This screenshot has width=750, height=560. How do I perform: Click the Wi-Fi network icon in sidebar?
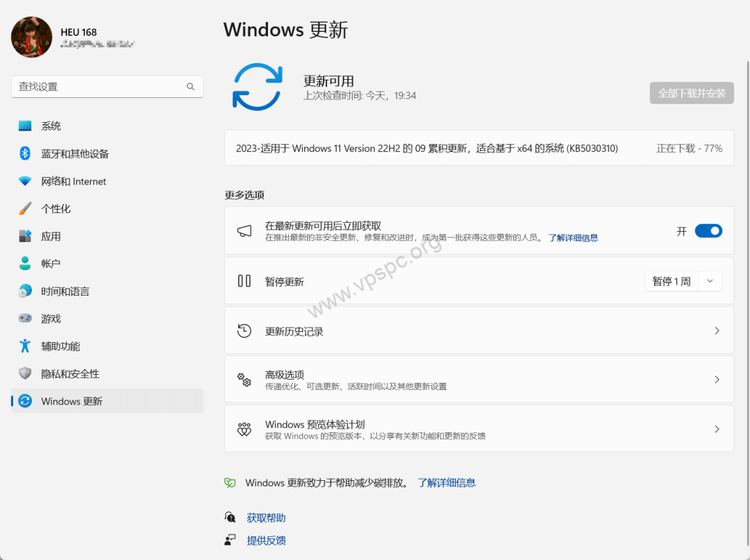coord(25,181)
